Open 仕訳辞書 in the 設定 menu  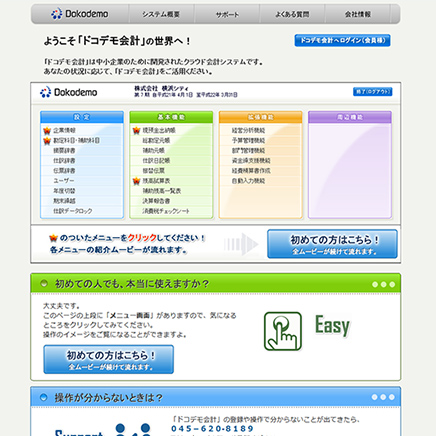[64, 161]
